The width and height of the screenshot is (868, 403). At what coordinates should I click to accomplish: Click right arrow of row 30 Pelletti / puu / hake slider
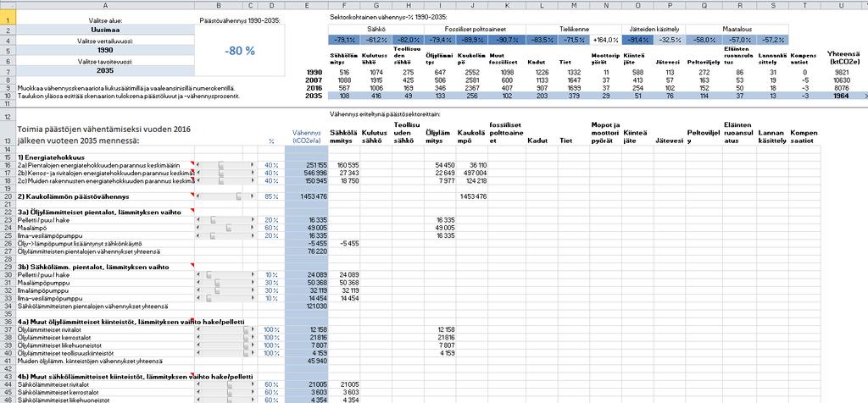pyautogui.click(x=253, y=275)
